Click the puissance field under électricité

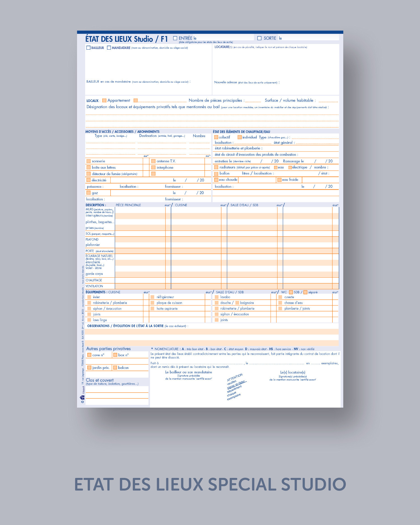pyautogui.click(x=111, y=187)
